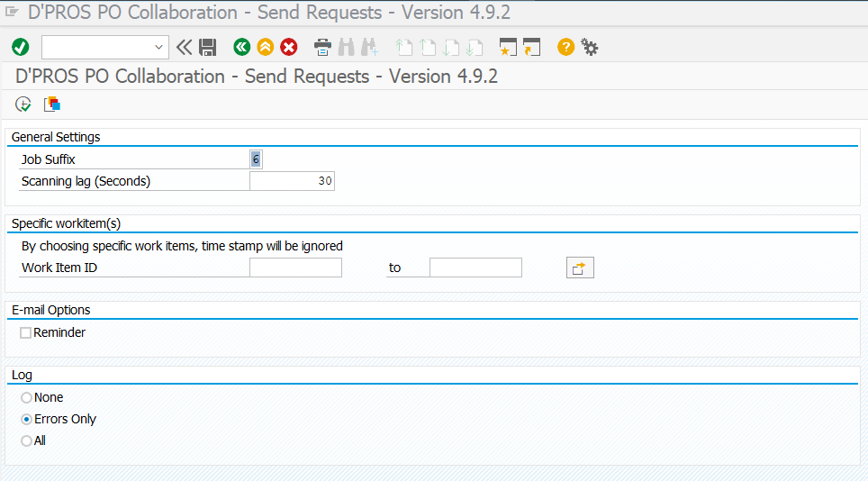Click the 'General Settings' section header
The width and height of the screenshot is (868, 481).
56,137
